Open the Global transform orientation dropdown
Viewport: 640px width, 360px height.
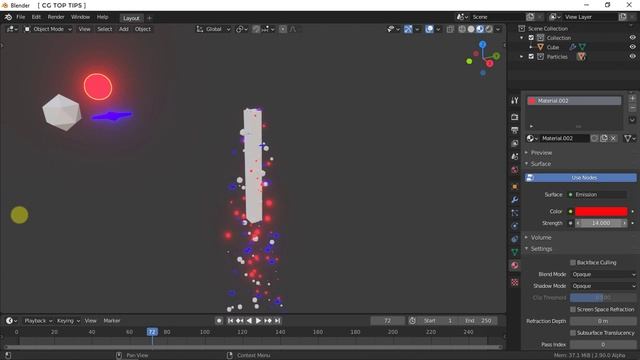[213, 29]
